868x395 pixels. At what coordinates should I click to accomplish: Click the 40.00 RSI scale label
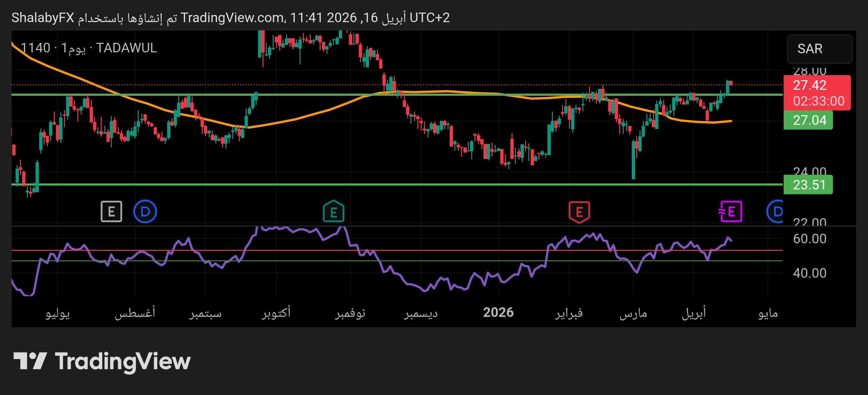(x=809, y=273)
